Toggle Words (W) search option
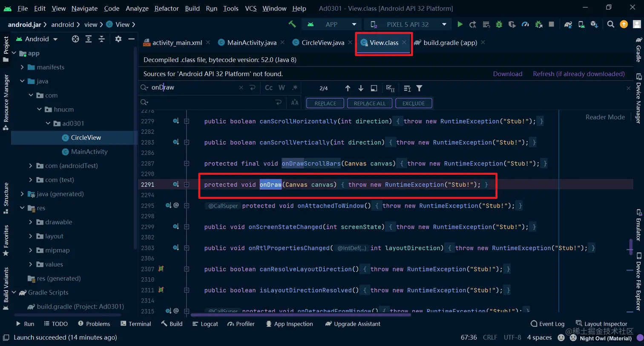Screen dimensions: 644x346 [x=282, y=87]
